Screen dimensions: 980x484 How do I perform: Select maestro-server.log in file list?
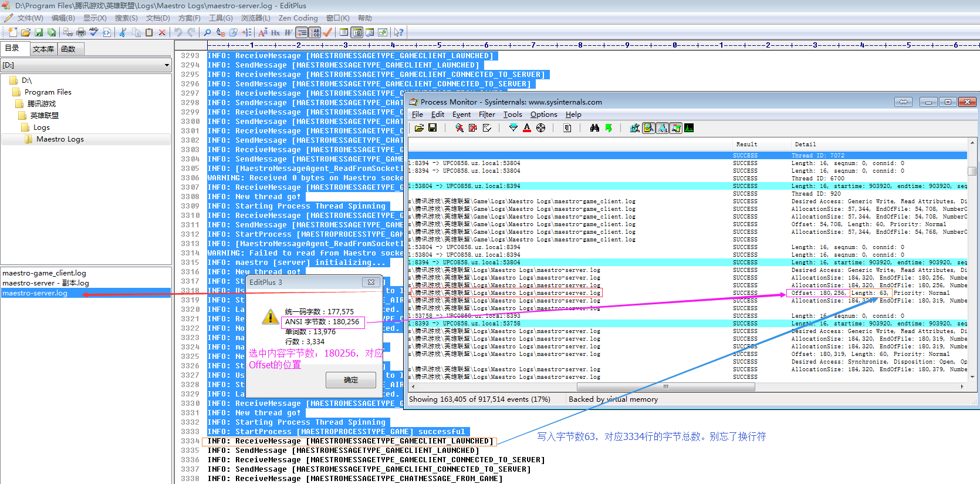coord(86,293)
